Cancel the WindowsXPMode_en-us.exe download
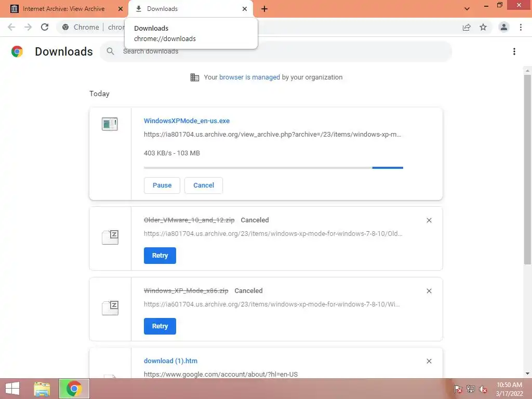 click(x=204, y=185)
